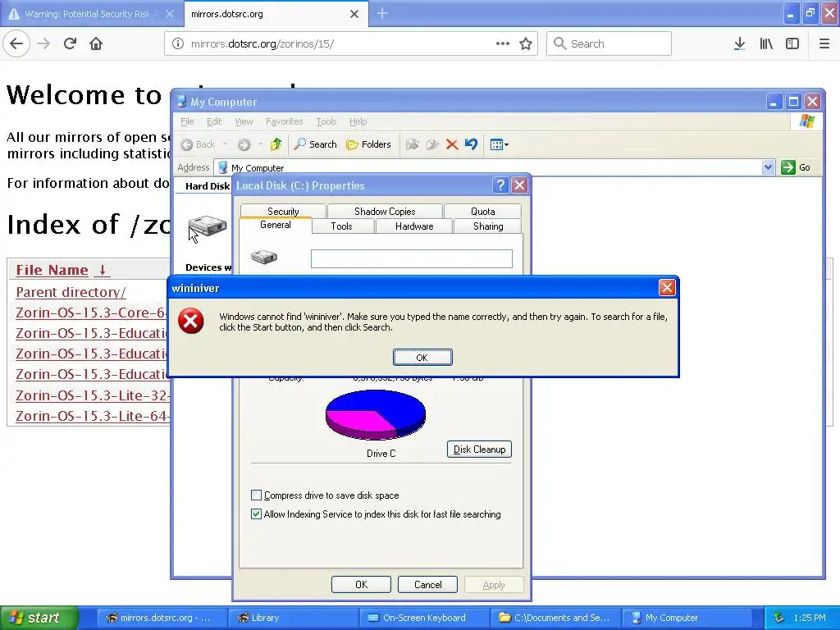This screenshot has height=630, width=840.
Task: Switch to the Sharing tab
Action: click(x=488, y=226)
